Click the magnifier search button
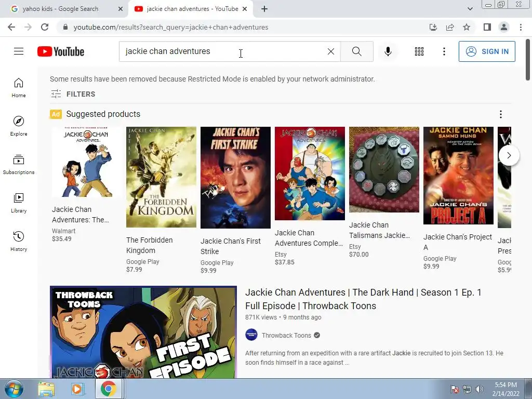532x399 pixels. point(356,51)
